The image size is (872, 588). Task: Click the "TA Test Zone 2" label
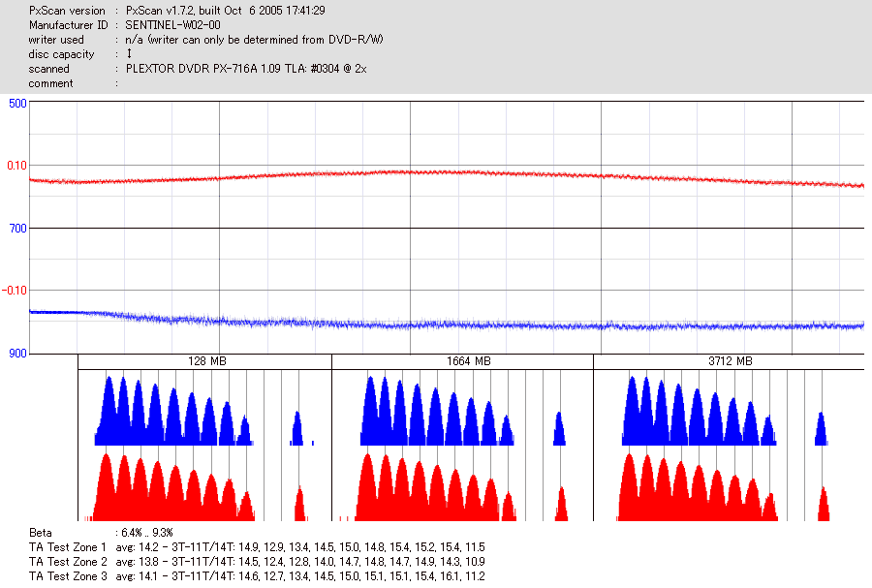pos(68,561)
